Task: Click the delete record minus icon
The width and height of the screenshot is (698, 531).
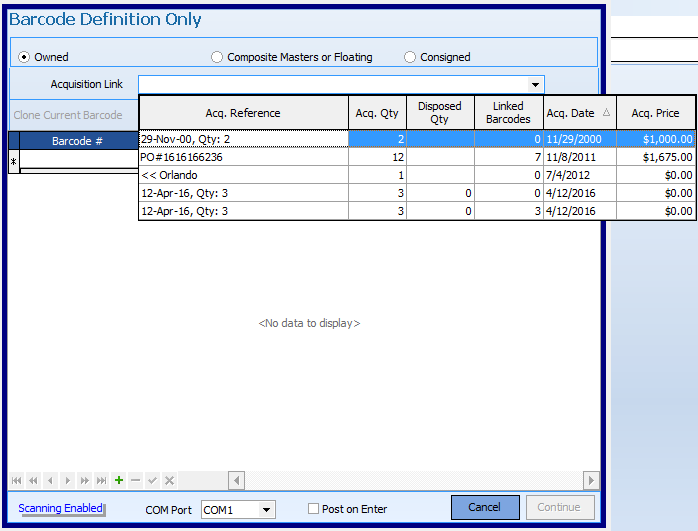Action: coord(136,481)
